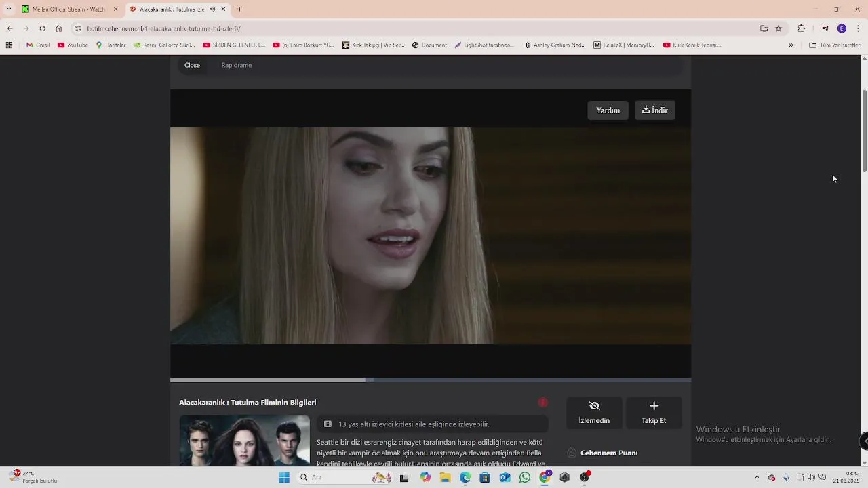Open the SİZDEN GELENLER bookmark
The image size is (868, 488).
[235, 45]
